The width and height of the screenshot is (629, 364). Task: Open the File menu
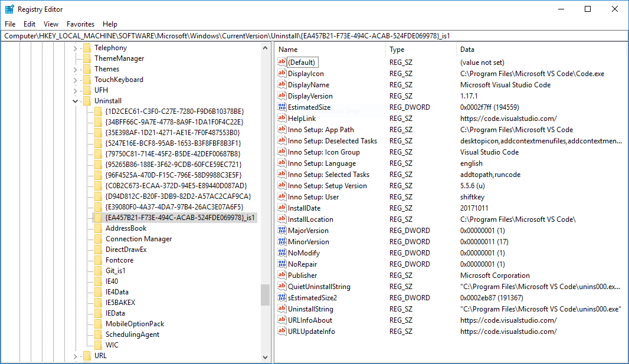10,24
